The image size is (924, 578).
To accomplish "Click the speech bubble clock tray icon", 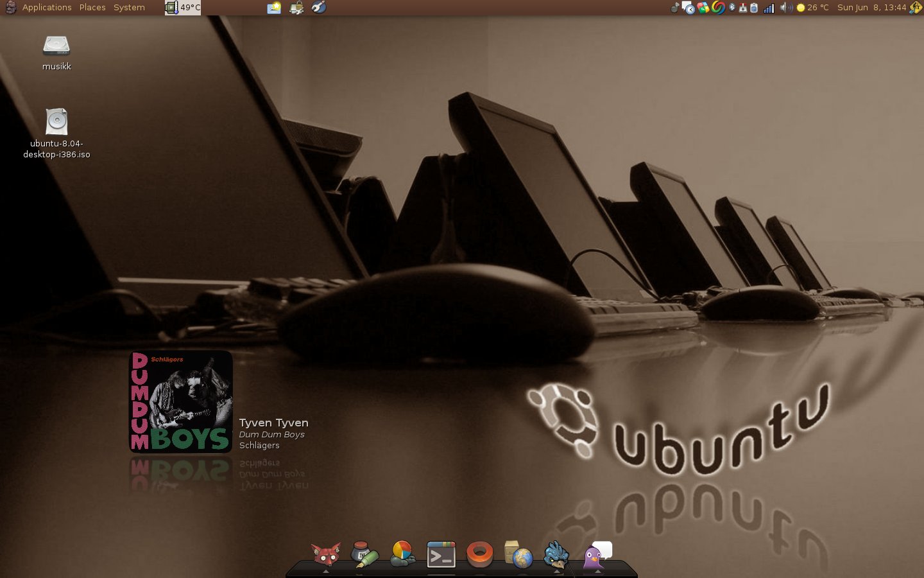I will click(688, 8).
